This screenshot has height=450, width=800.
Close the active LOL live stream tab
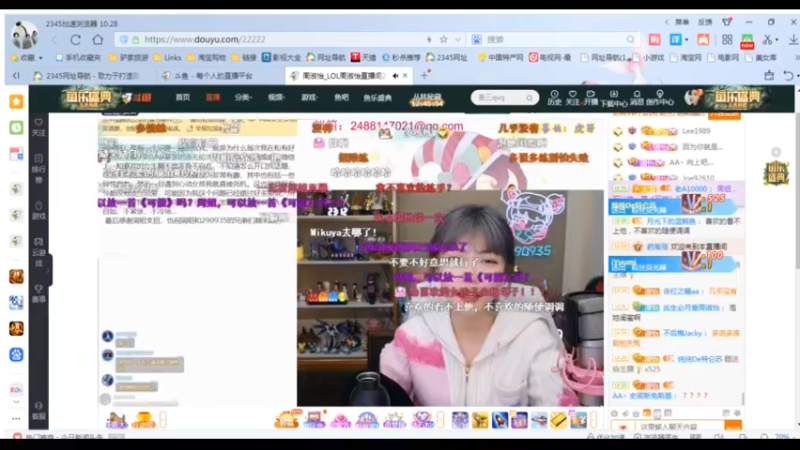click(x=405, y=76)
